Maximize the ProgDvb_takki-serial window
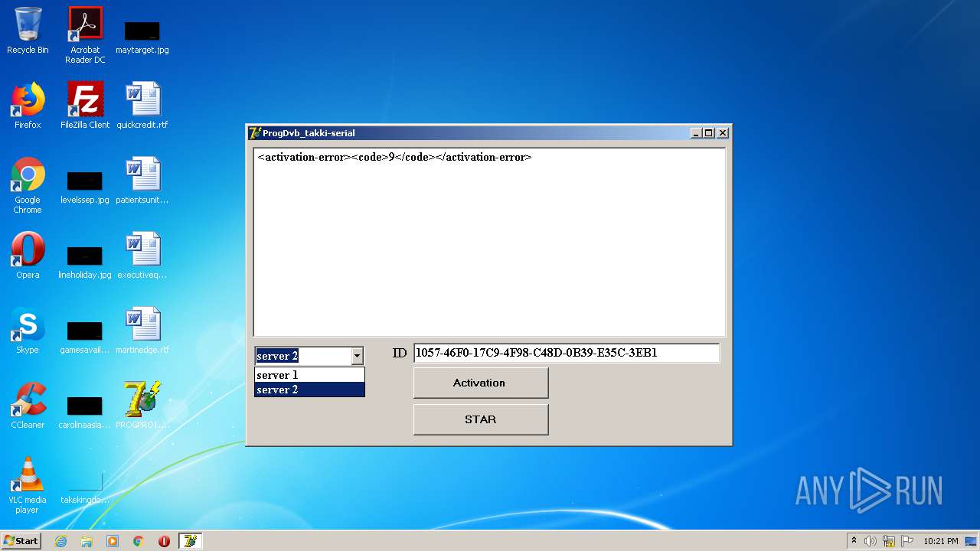 click(709, 133)
